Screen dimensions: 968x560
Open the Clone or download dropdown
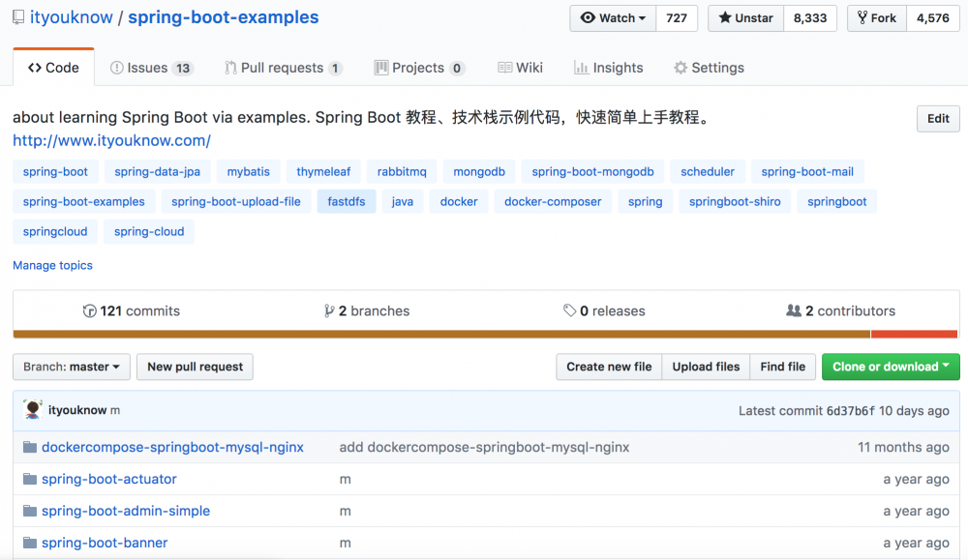pyautogui.click(x=891, y=368)
